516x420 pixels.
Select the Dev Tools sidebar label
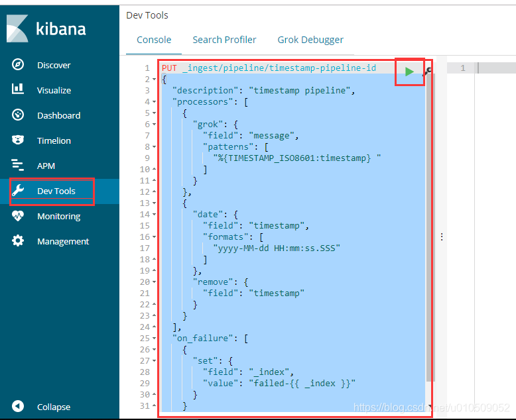(56, 191)
